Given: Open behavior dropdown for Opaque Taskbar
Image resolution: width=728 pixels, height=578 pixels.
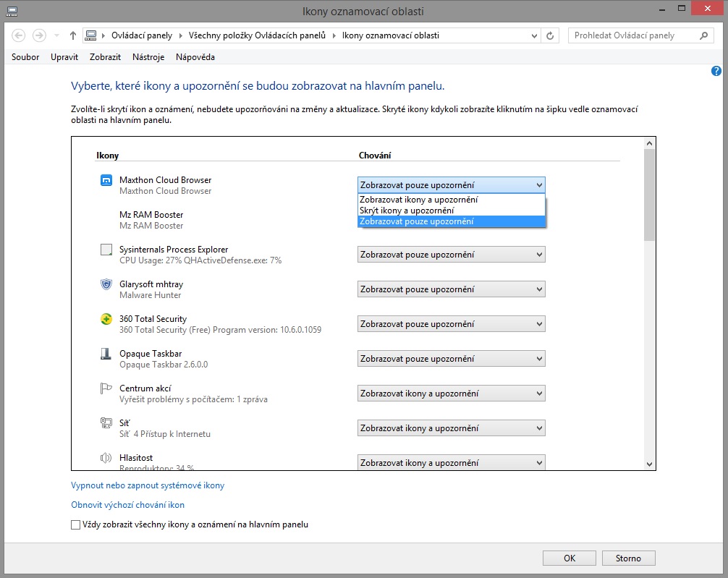Looking at the screenshot, I should click(452, 358).
